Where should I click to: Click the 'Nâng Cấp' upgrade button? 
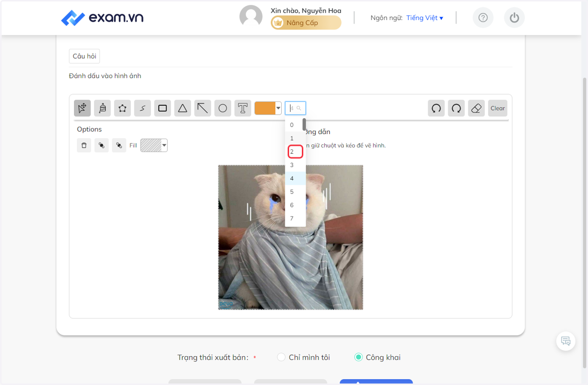[306, 23]
